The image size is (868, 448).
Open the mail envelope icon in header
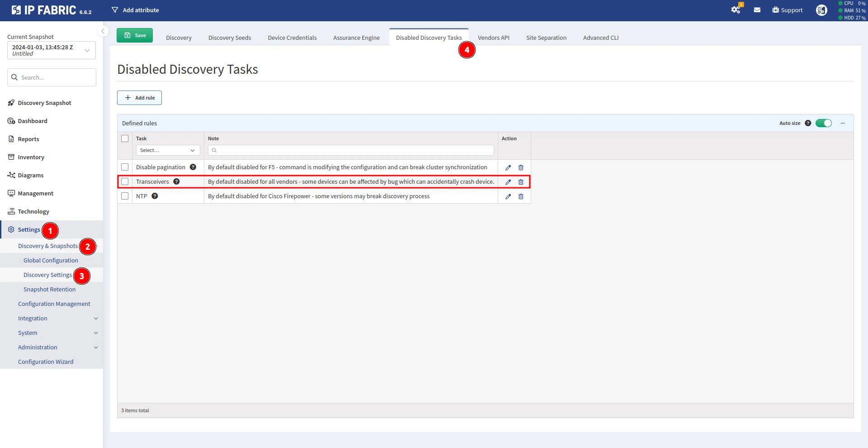pos(757,10)
